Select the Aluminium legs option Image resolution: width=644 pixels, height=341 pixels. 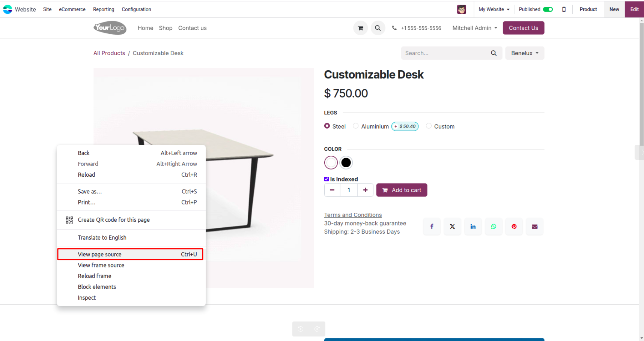pyautogui.click(x=356, y=126)
